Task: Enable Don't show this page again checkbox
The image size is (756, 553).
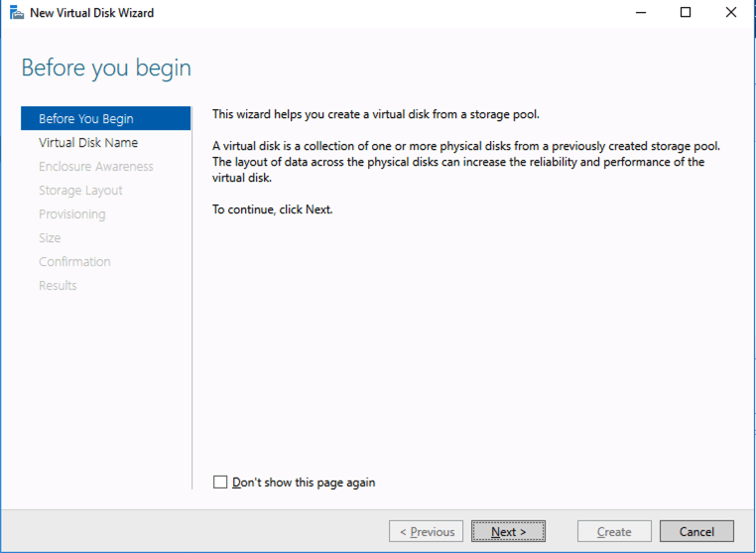Action: (x=220, y=483)
